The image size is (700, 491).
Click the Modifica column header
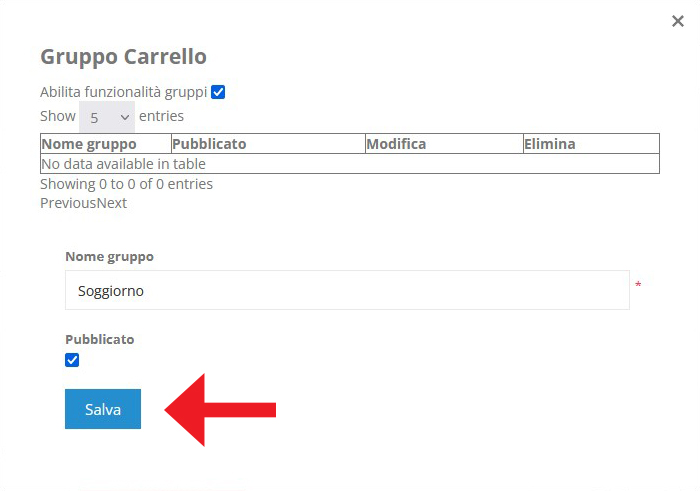pyautogui.click(x=444, y=144)
